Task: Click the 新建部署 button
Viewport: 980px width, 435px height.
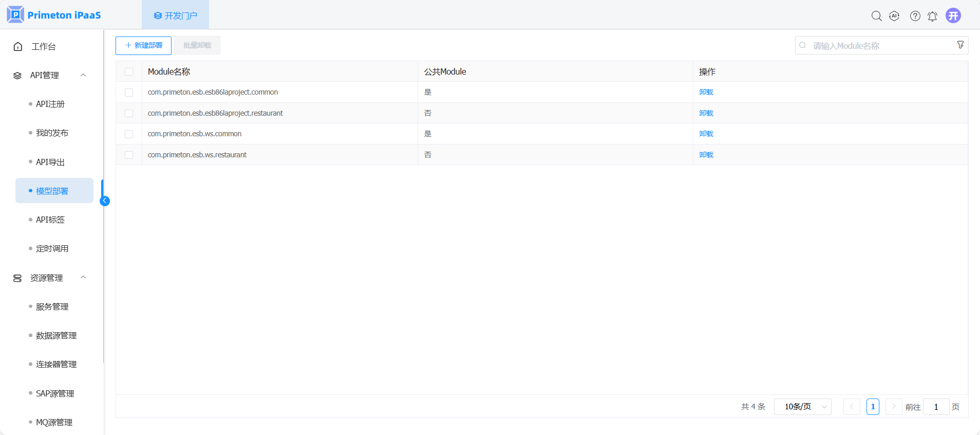Action: tap(143, 45)
